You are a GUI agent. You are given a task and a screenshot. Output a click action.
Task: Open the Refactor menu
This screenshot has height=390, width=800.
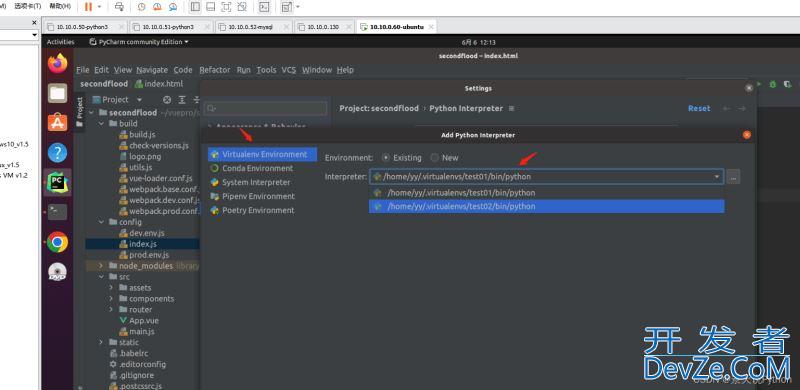[215, 70]
